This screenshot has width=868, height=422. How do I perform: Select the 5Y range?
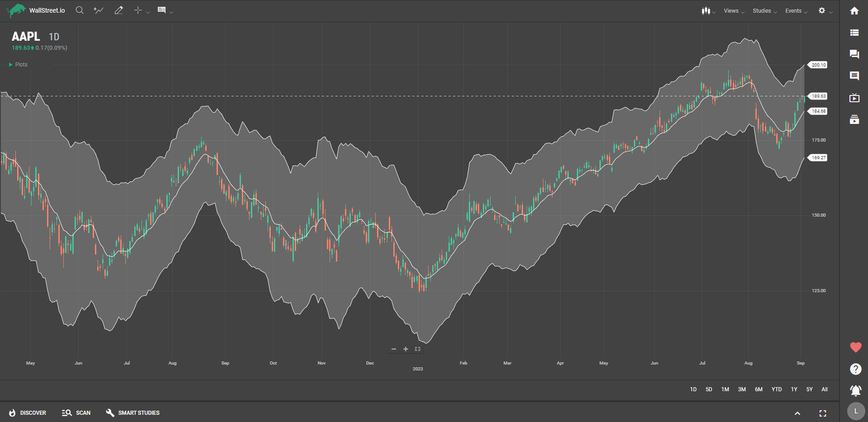click(x=809, y=389)
